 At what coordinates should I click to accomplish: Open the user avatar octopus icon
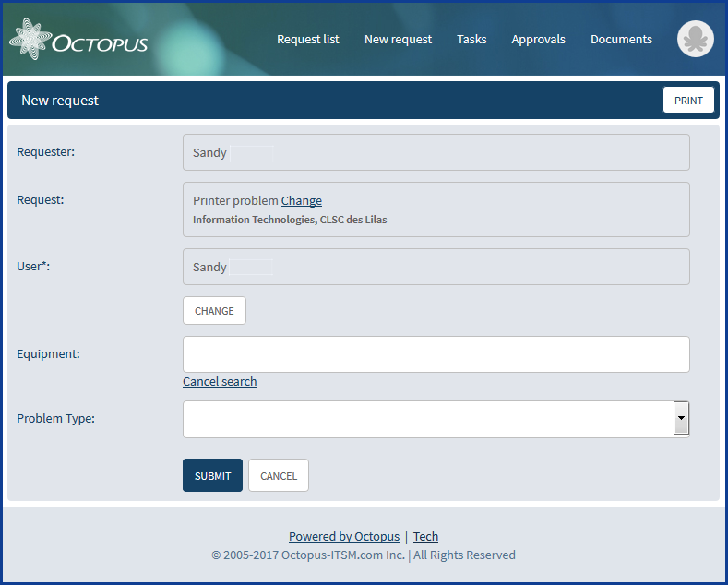tap(695, 39)
